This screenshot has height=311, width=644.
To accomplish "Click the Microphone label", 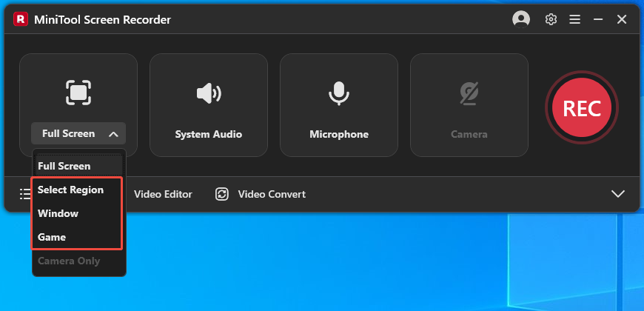I will (339, 134).
